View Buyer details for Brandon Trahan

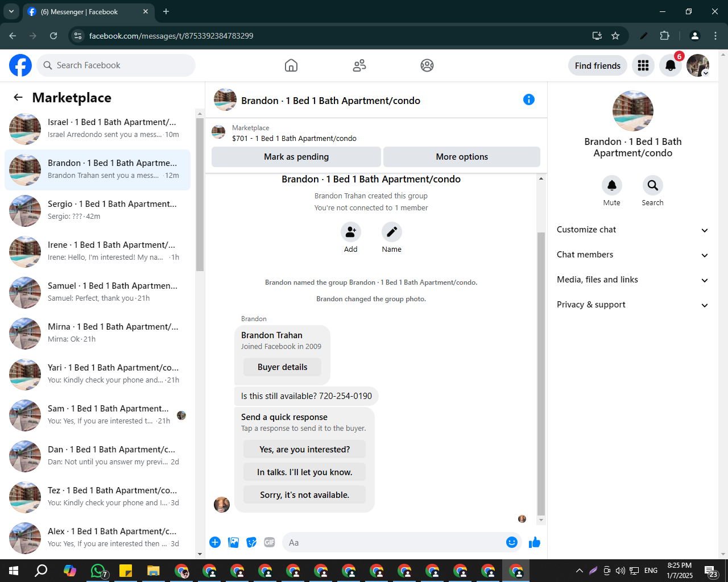[x=282, y=367]
